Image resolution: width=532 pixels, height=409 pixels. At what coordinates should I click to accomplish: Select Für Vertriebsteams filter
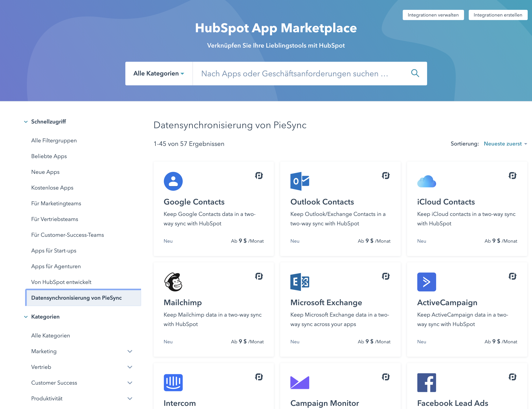(55, 219)
